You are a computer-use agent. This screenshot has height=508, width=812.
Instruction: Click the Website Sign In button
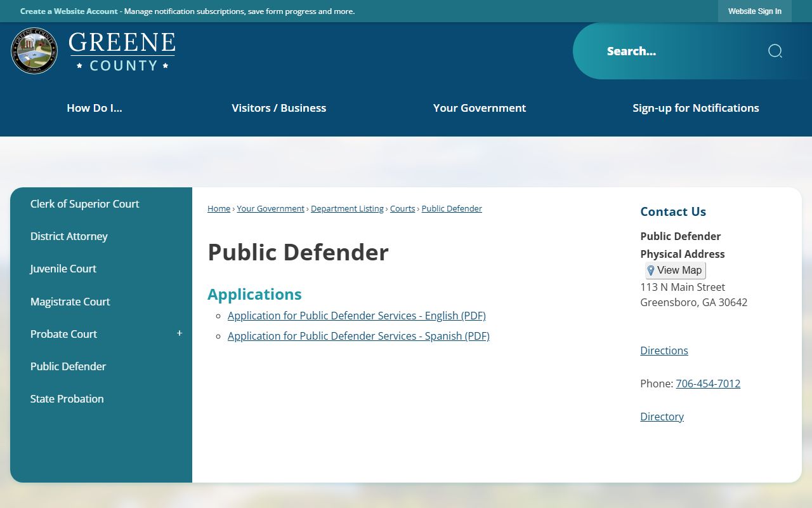(x=755, y=11)
